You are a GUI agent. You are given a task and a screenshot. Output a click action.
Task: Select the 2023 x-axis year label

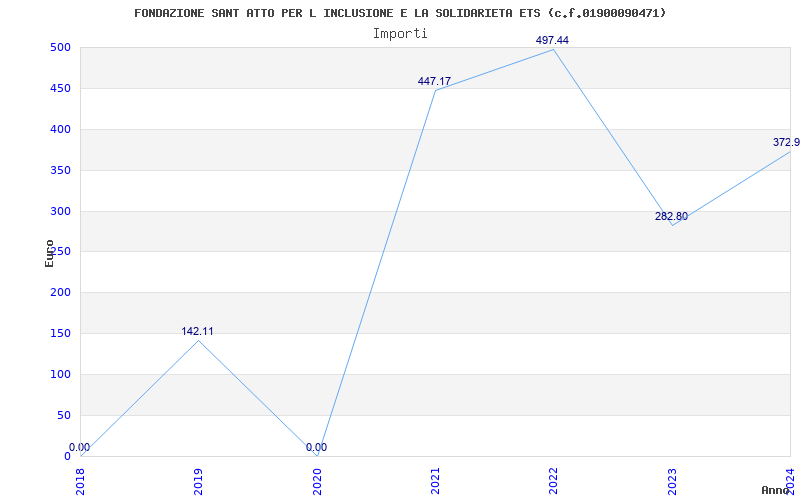pyautogui.click(x=672, y=482)
